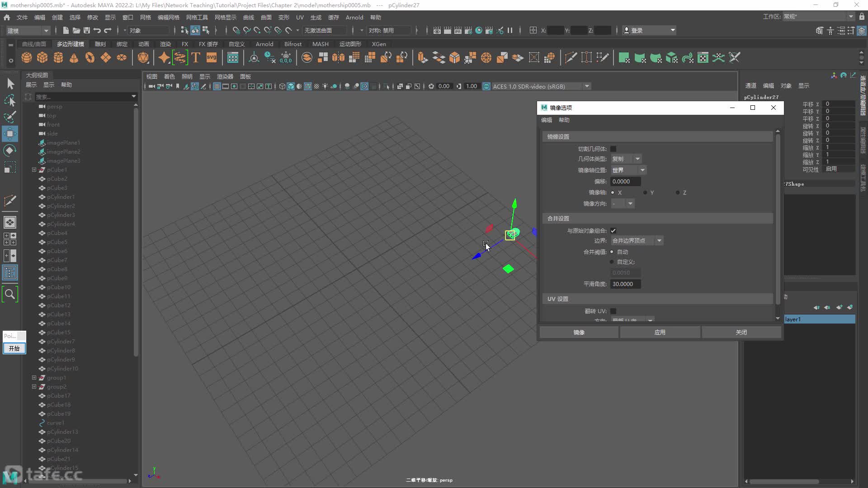Screen dimensions: 868x488
Task: Open the 边界 合并边界顶点 dropdown
Action: [x=637, y=240]
